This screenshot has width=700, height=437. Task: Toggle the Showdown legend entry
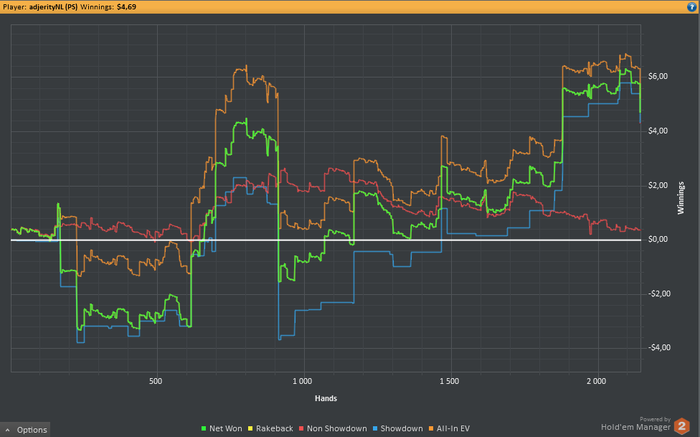tap(397, 429)
